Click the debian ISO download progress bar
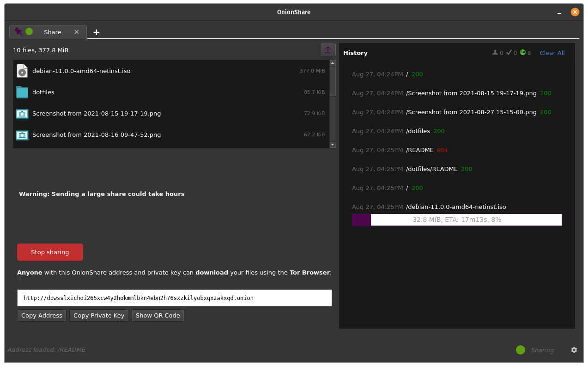This screenshot has height=367, width=588. pos(457,220)
